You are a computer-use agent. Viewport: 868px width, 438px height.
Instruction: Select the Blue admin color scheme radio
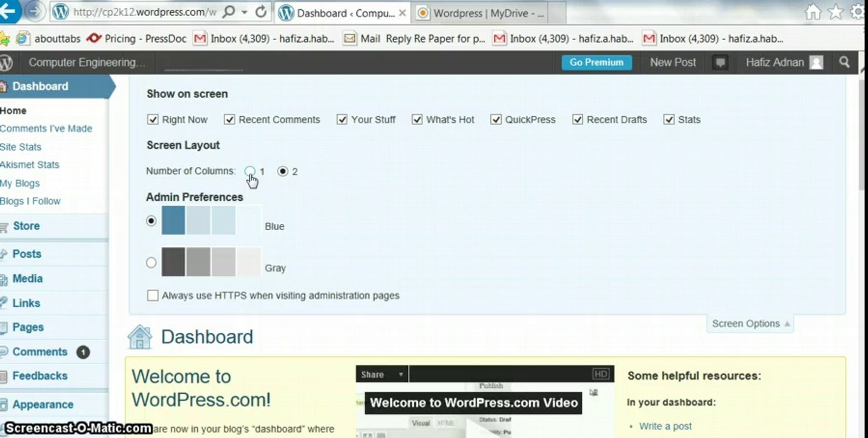tap(151, 221)
